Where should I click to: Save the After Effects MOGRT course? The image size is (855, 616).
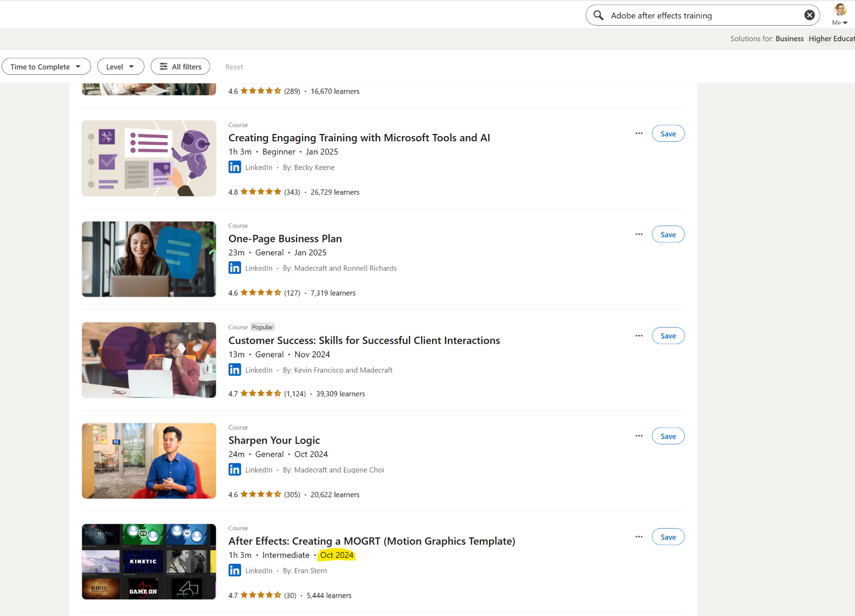pos(668,537)
